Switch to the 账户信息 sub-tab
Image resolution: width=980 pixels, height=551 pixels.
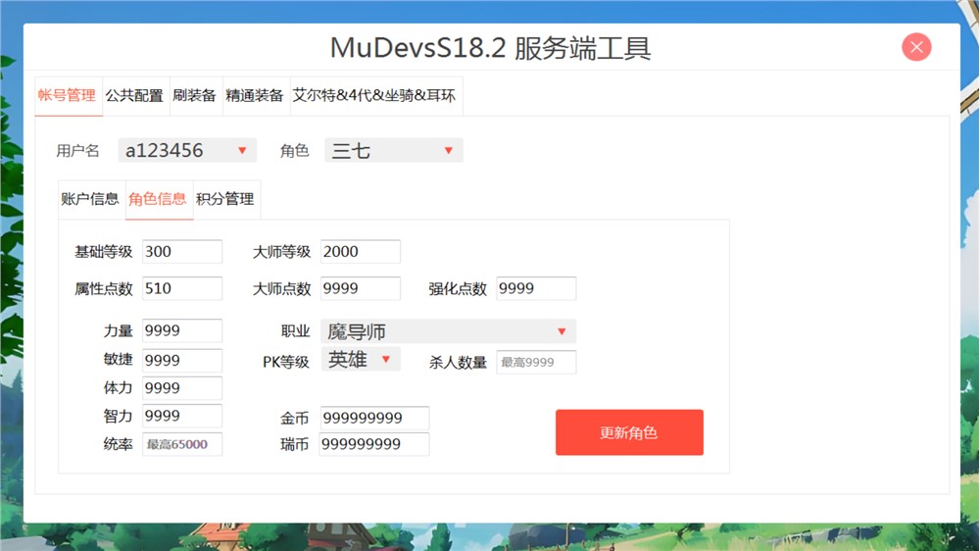coord(90,199)
